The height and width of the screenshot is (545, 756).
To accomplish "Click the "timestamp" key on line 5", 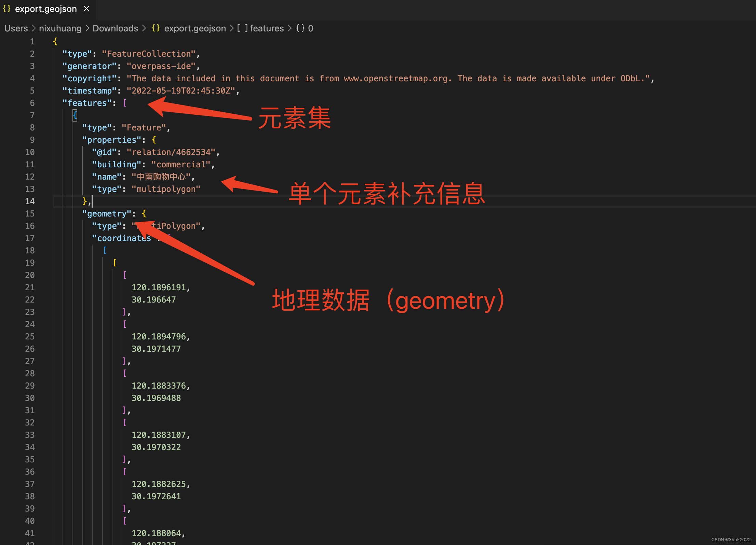I will tap(90, 91).
